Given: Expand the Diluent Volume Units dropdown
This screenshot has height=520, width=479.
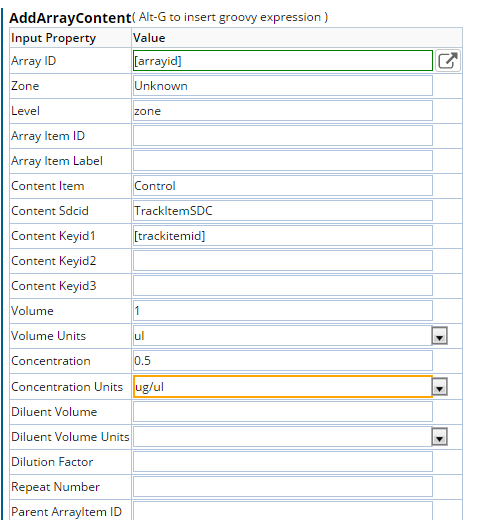Looking at the screenshot, I should tap(439, 437).
